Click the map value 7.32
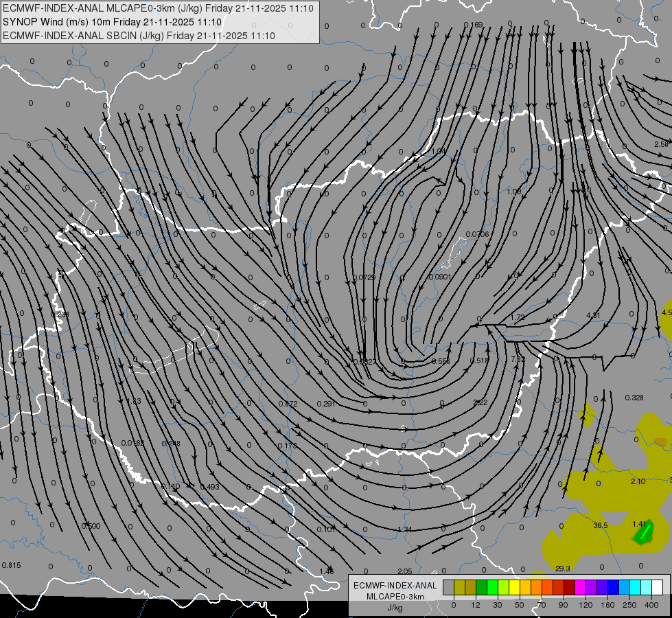 click(518, 359)
